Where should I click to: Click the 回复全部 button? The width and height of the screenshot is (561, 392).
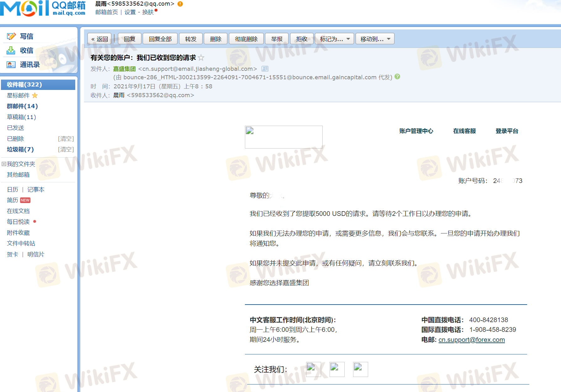tap(160, 39)
